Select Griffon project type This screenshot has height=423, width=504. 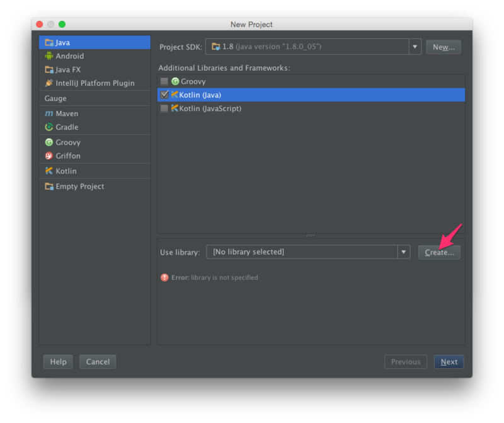[x=94, y=156]
